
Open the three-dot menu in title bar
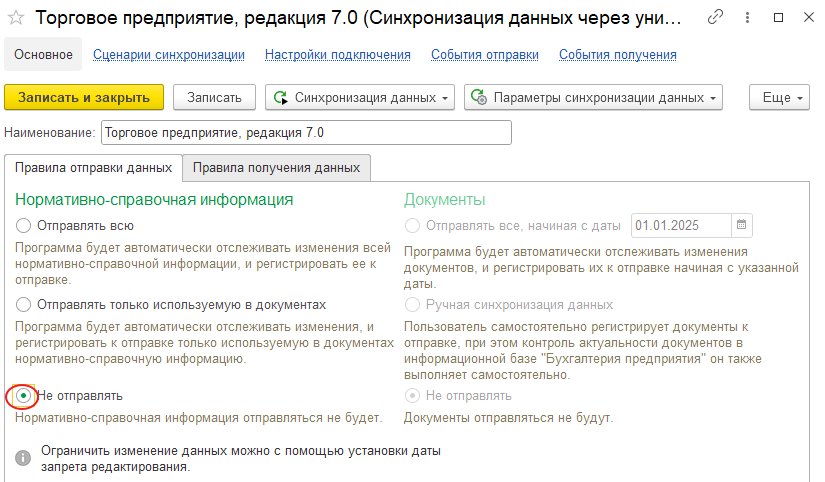(x=747, y=17)
